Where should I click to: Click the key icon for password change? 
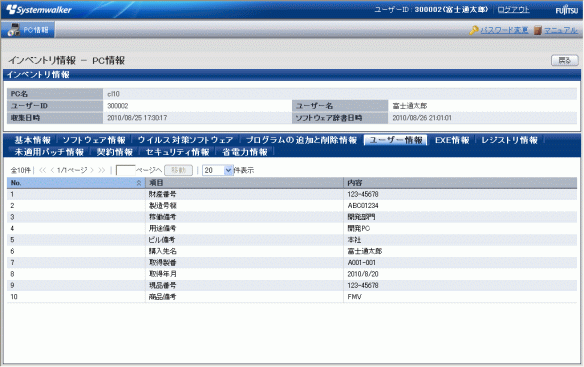(x=474, y=30)
